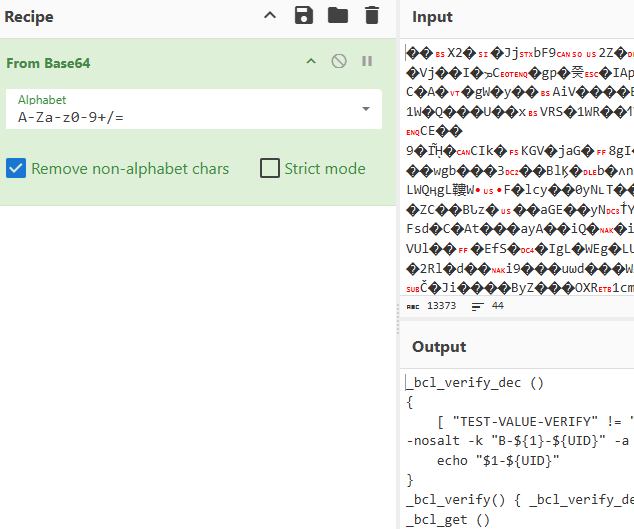
Task: Set breakpoint on From Base64 operation
Action: pyautogui.click(x=367, y=62)
